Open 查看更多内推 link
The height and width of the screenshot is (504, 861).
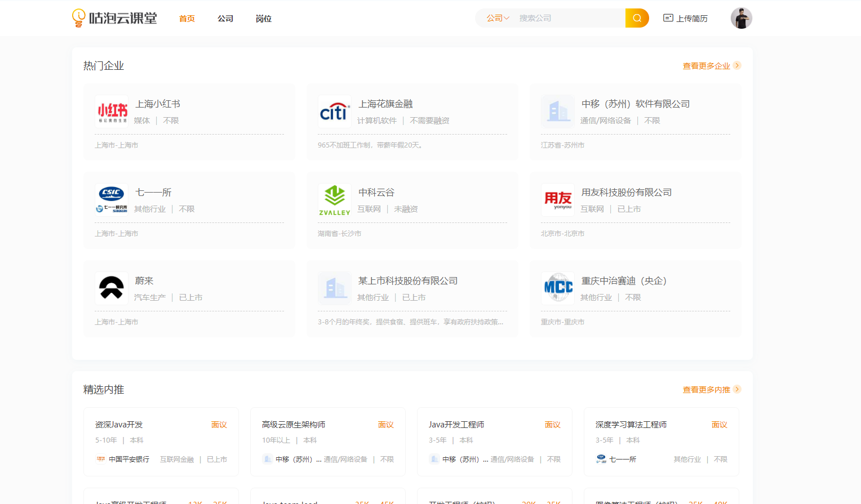click(706, 390)
